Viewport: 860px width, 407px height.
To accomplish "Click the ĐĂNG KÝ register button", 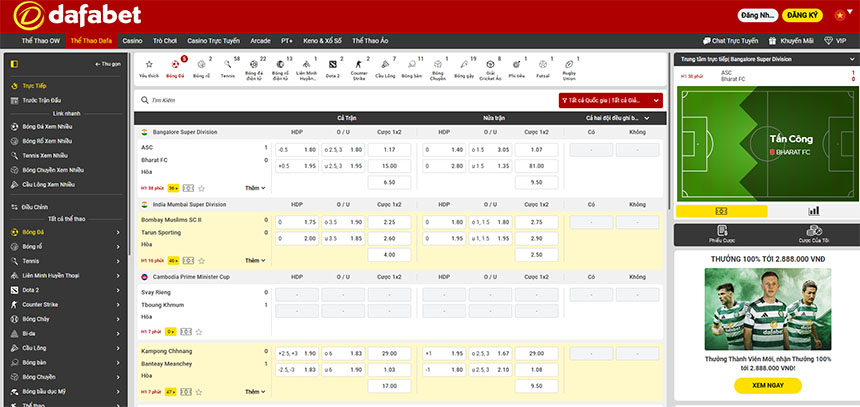I will point(803,17).
